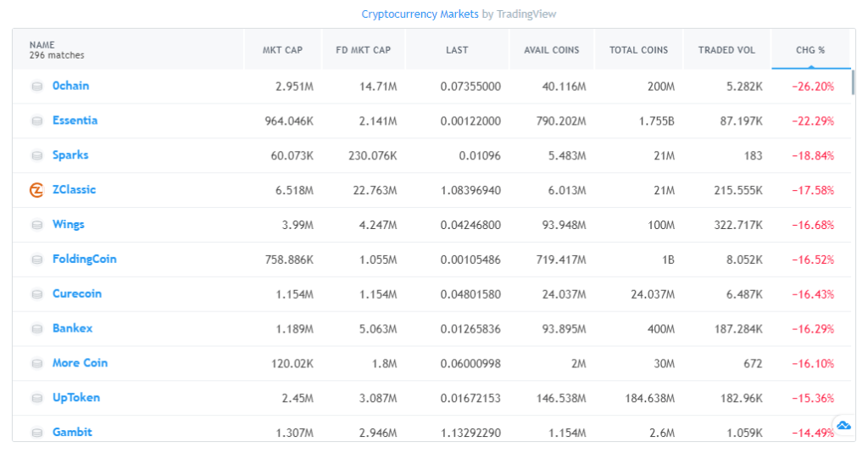The image size is (868, 453).
Task: Click the blue cloud icon at bottom right
Action: [843, 425]
